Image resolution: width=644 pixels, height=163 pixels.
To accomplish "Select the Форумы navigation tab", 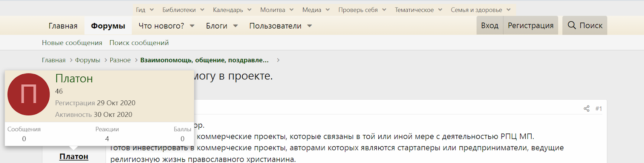I will coord(108,26).
